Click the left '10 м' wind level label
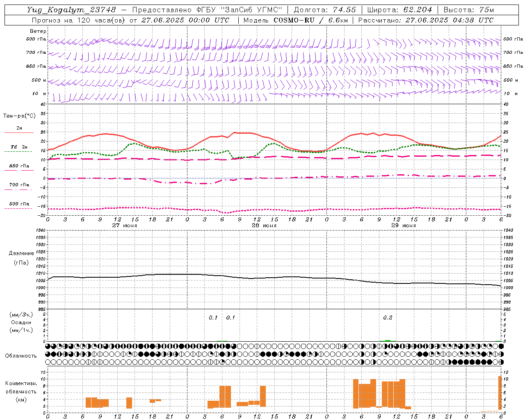The height and width of the screenshot is (420, 525). [39, 94]
